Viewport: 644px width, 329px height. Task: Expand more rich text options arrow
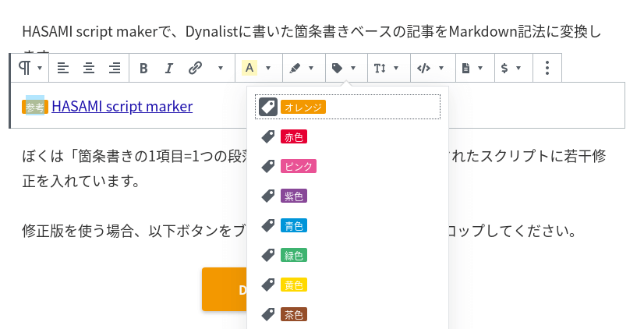tap(221, 68)
